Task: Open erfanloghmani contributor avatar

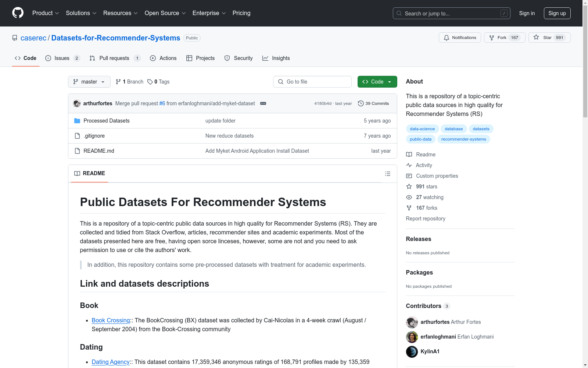Action: (x=412, y=337)
